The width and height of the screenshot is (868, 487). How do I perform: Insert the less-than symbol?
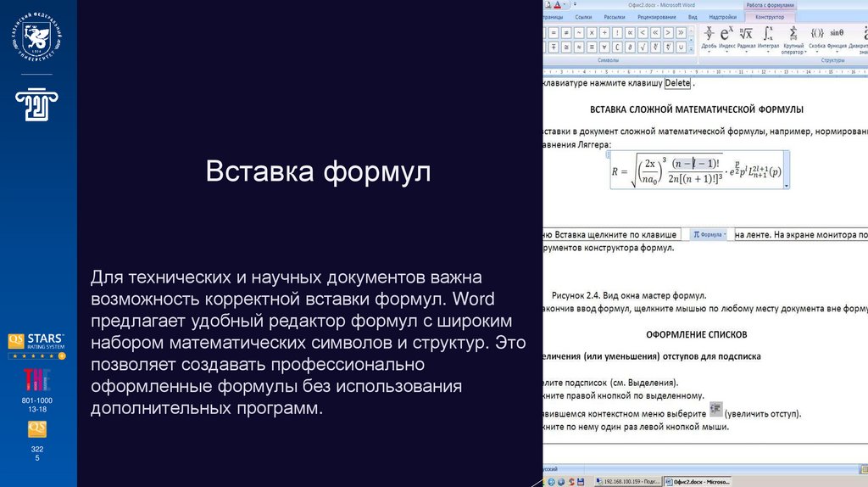(643, 33)
